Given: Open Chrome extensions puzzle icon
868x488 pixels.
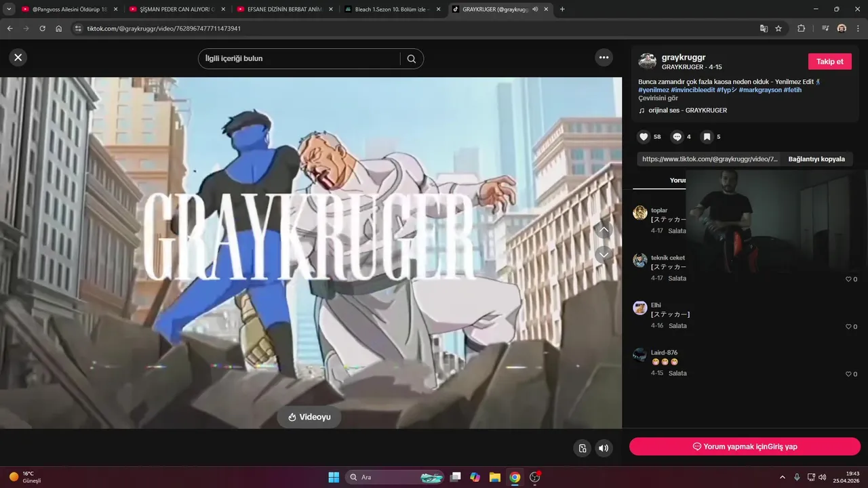Looking at the screenshot, I should [802, 28].
